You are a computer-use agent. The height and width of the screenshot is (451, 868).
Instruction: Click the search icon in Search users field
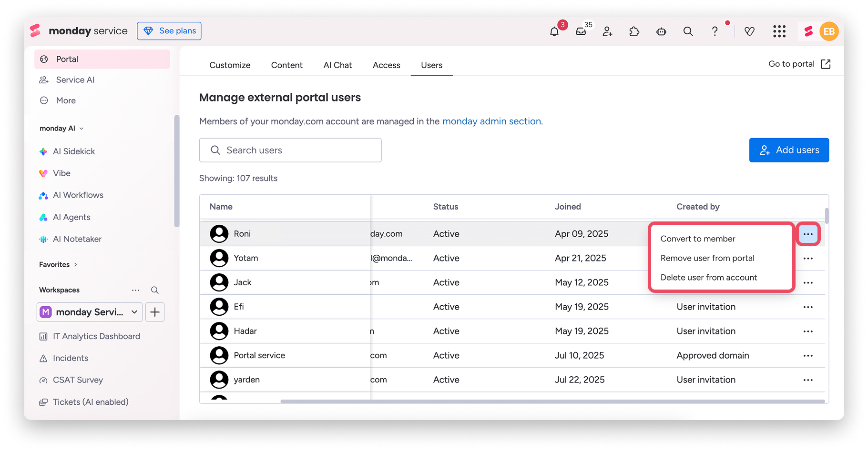215,150
